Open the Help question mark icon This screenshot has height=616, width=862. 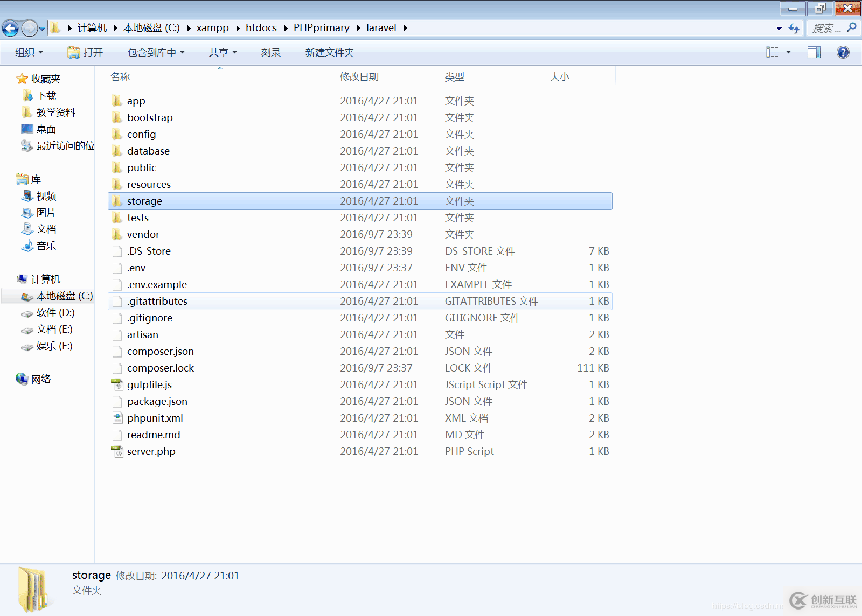click(x=843, y=52)
